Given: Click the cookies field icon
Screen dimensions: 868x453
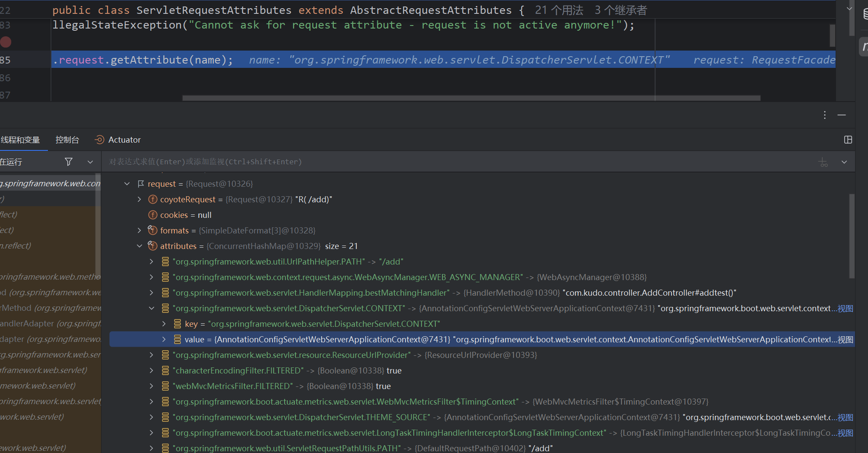Looking at the screenshot, I should click(x=153, y=215).
